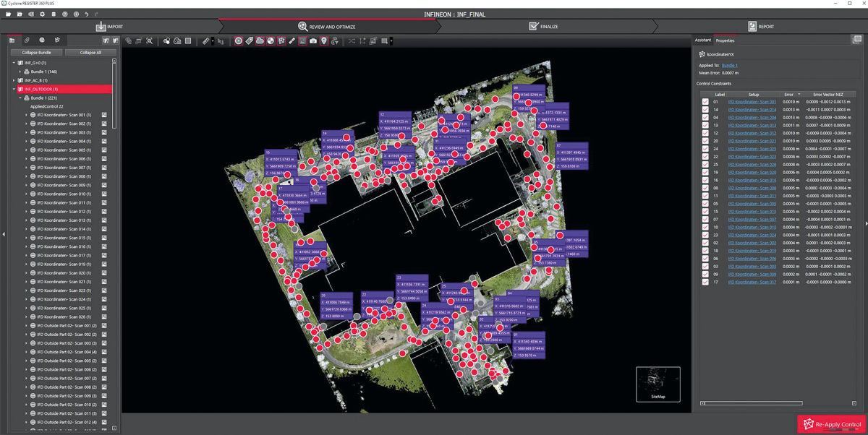
Task: Expand IFD Outside Part 02- Scan 001 row
Action: coord(27,325)
